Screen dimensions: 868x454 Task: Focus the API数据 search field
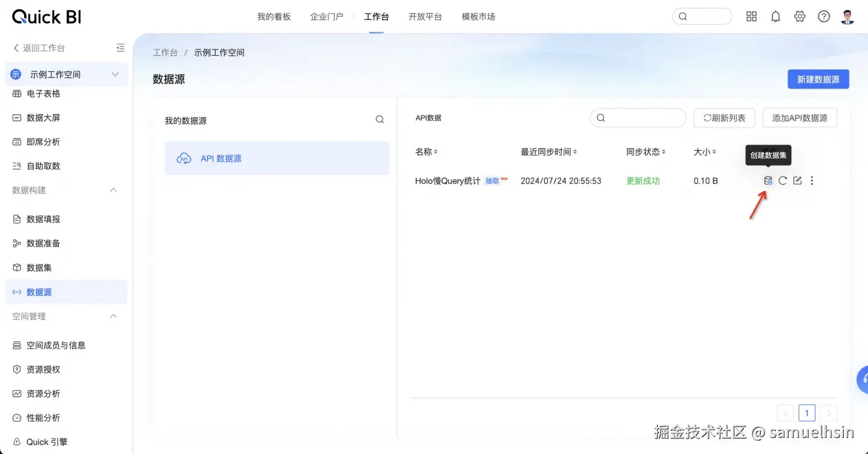(x=638, y=118)
